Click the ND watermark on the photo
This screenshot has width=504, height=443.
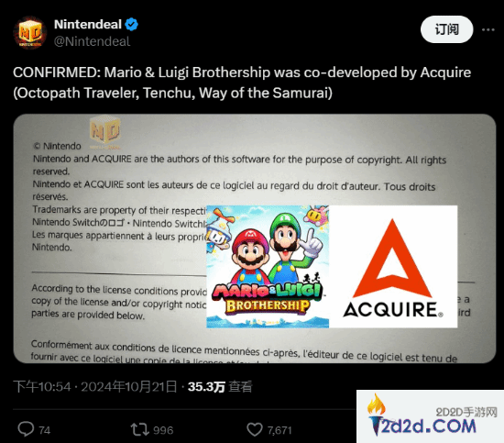105,132
